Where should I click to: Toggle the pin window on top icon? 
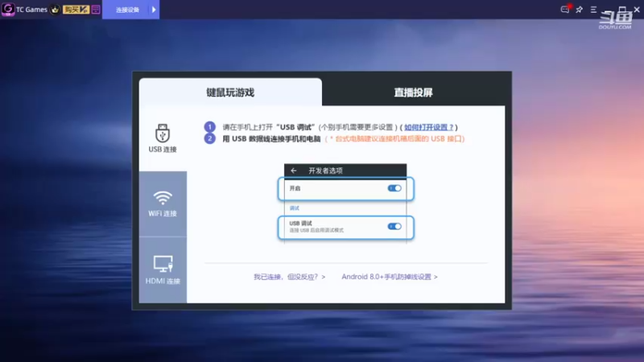[x=580, y=10]
